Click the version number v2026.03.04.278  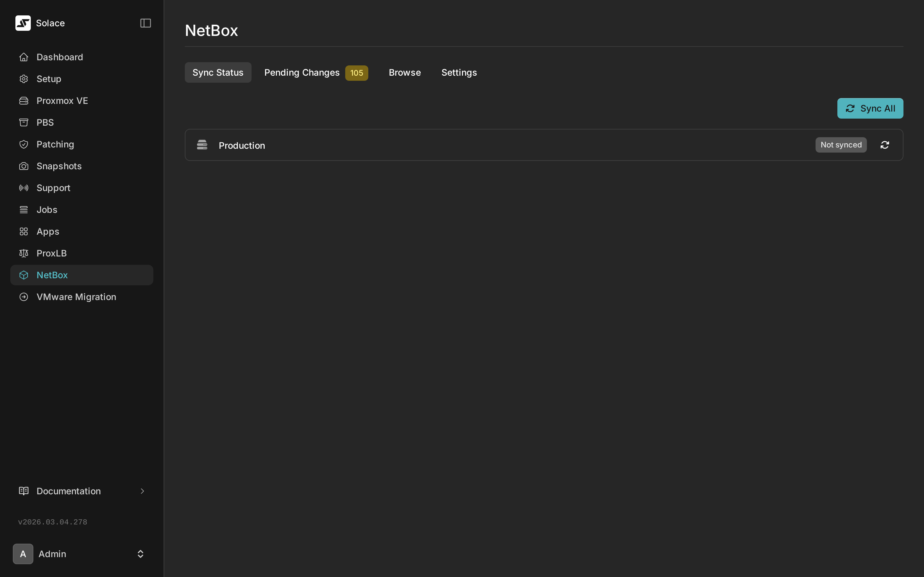tap(53, 522)
